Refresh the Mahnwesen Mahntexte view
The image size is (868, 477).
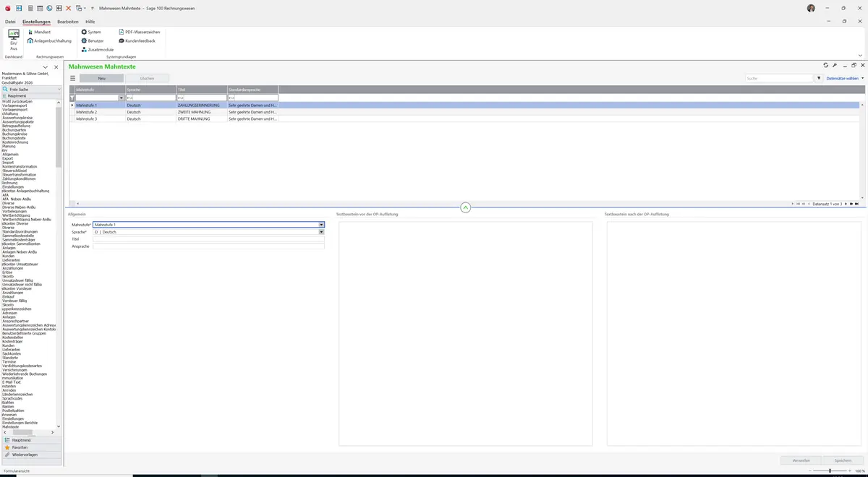[x=826, y=65]
